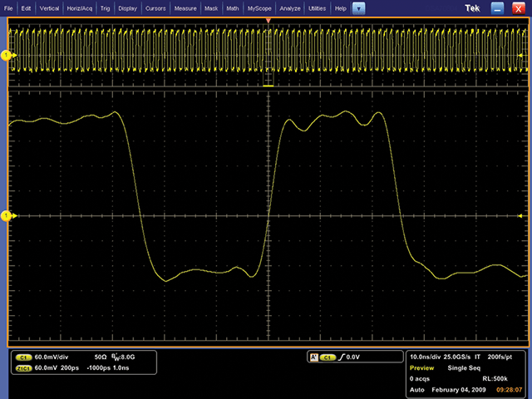The image size is (532, 399).
Task: Click the rising edge trigger slope icon
Action: pyautogui.click(x=342, y=356)
